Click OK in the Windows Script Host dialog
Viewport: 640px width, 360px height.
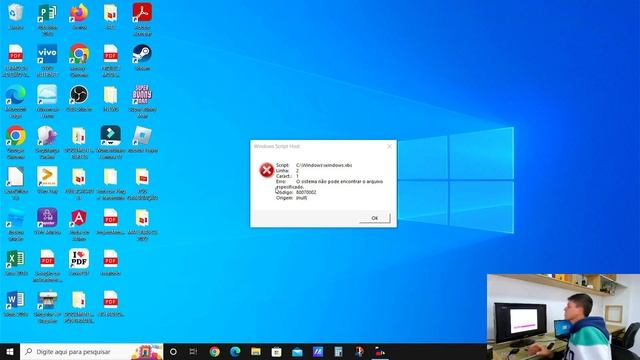(375, 218)
